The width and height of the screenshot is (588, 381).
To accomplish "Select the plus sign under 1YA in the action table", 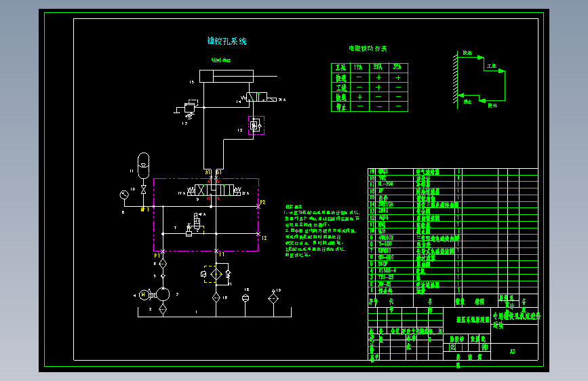I will coord(359,97).
